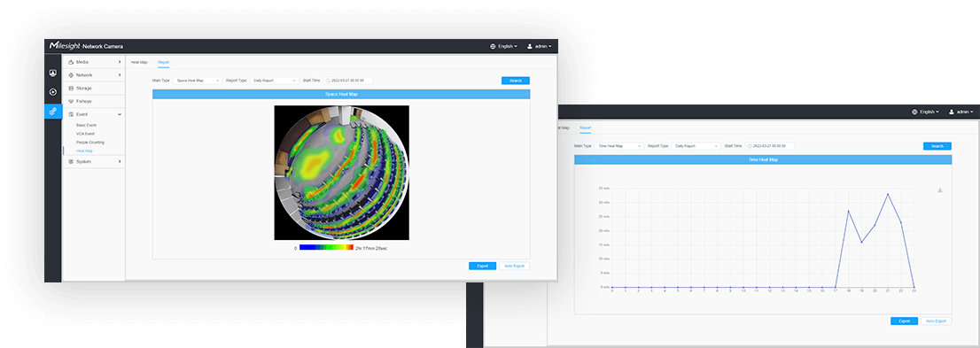Download the Time Heat Map chart

click(939, 190)
